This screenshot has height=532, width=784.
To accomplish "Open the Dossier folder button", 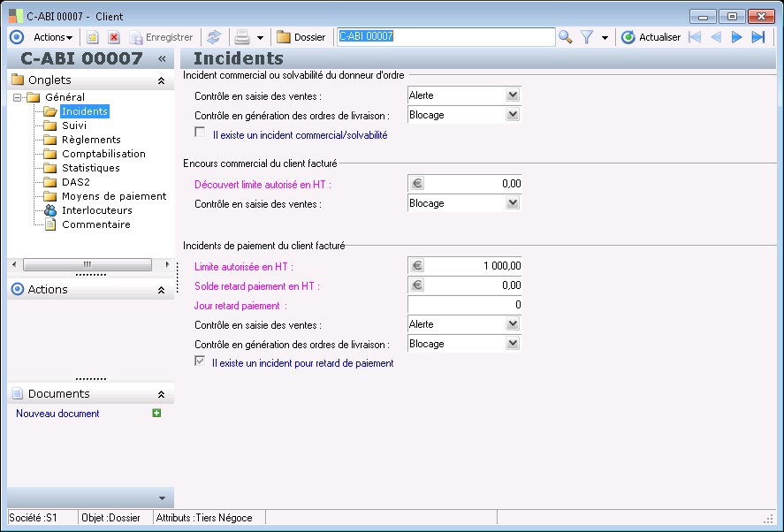I will click(x=301, y=37).
